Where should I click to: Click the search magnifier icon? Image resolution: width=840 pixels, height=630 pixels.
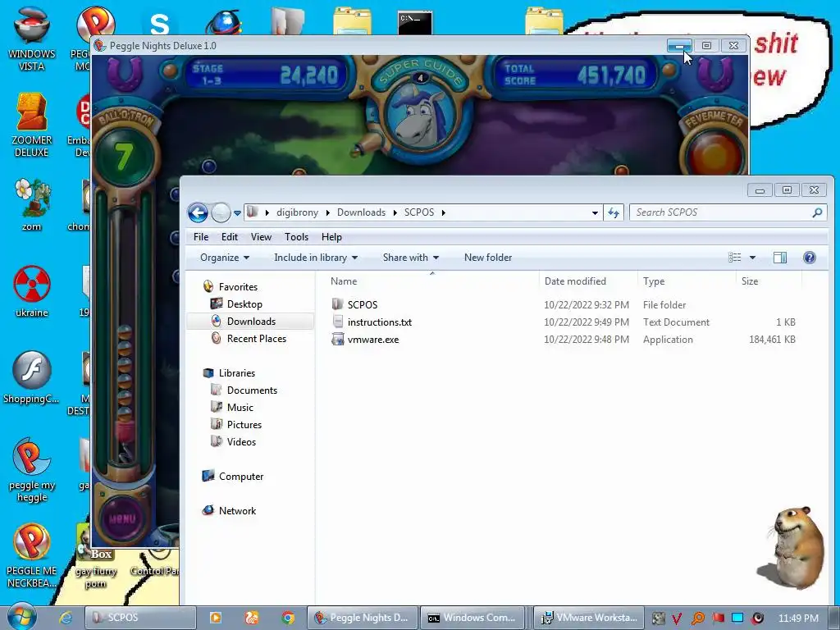click(x=817, y=212)
